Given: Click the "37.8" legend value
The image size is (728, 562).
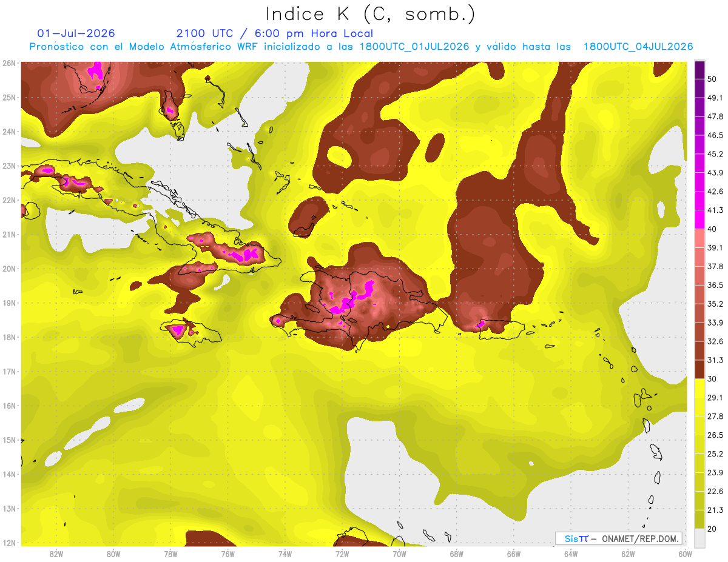Looking at the screenshot, I should (715, 267).
